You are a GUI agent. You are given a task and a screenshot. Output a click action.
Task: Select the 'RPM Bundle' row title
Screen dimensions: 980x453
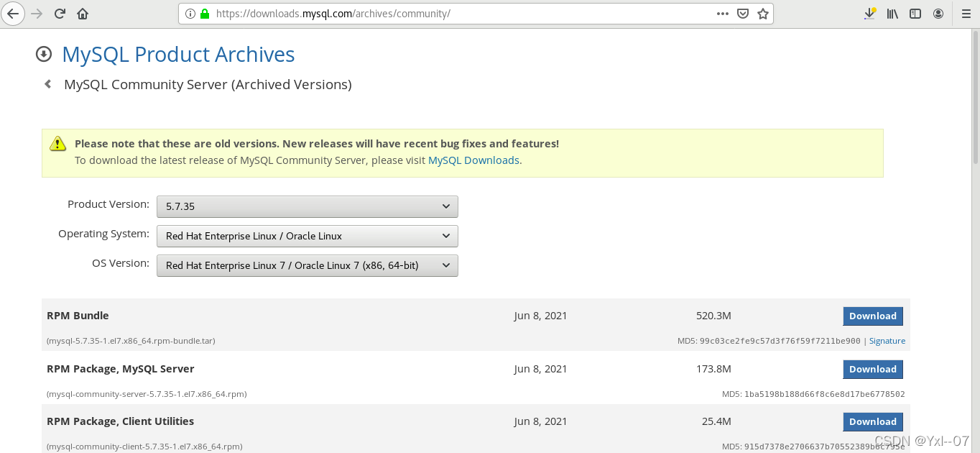[x=78, y=316]
